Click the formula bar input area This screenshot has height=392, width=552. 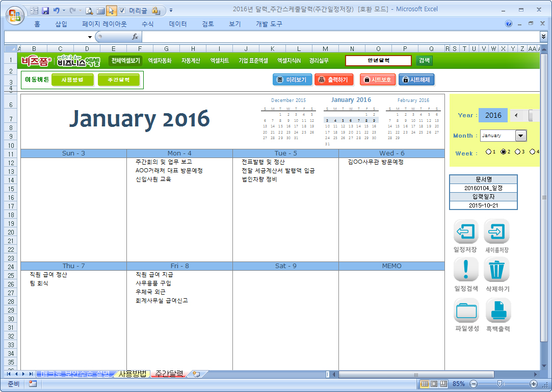pos(341,37)
